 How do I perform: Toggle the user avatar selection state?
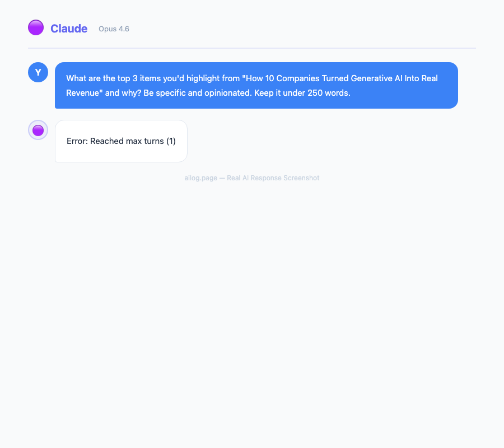38,72
